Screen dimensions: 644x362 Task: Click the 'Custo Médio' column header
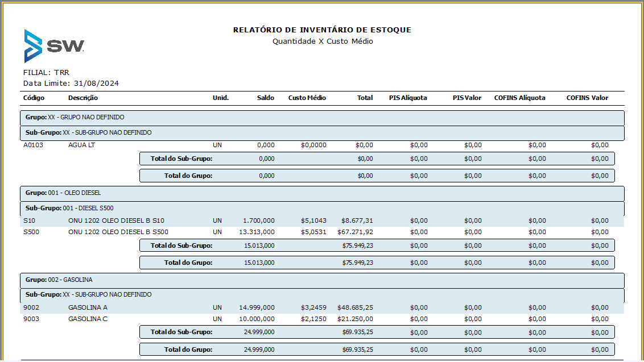(307, 98)
